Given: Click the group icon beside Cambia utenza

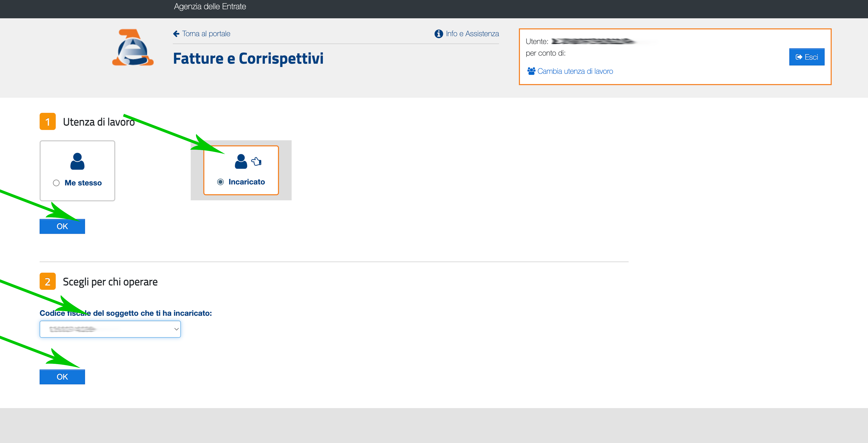Looking at the screenshot, I should 531,71.
